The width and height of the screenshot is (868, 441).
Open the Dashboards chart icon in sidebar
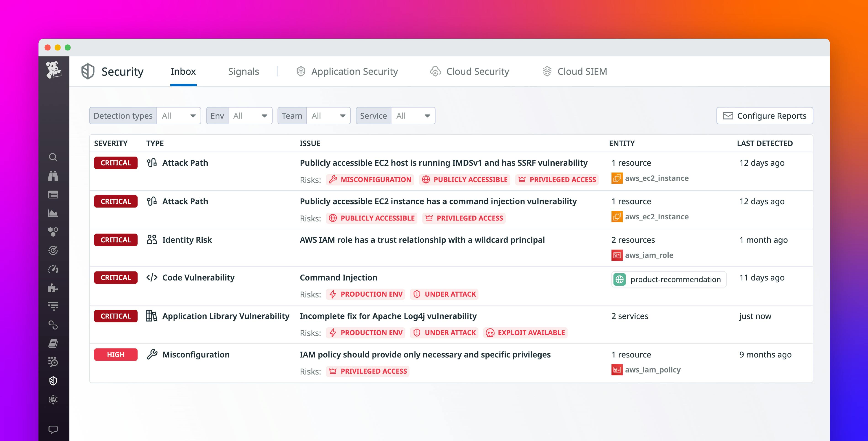(x=53, y=213)
